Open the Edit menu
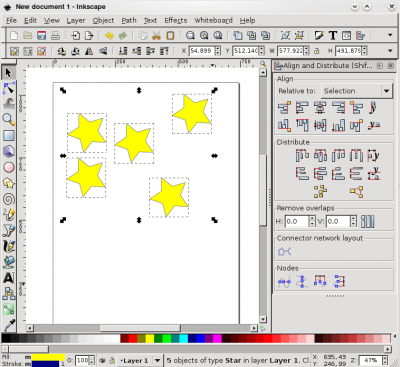The height and width of the screenshot is (367, 400). click(x=30, y=20)
